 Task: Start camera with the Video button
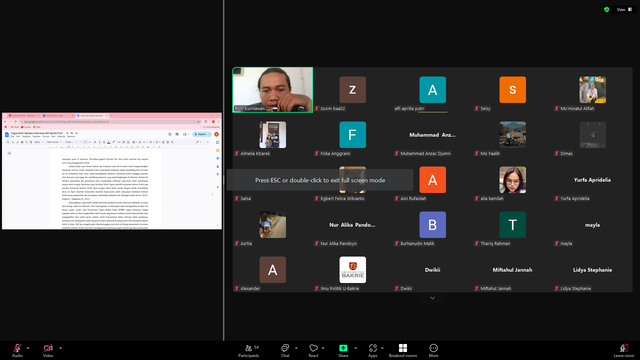tap(48, 350)
